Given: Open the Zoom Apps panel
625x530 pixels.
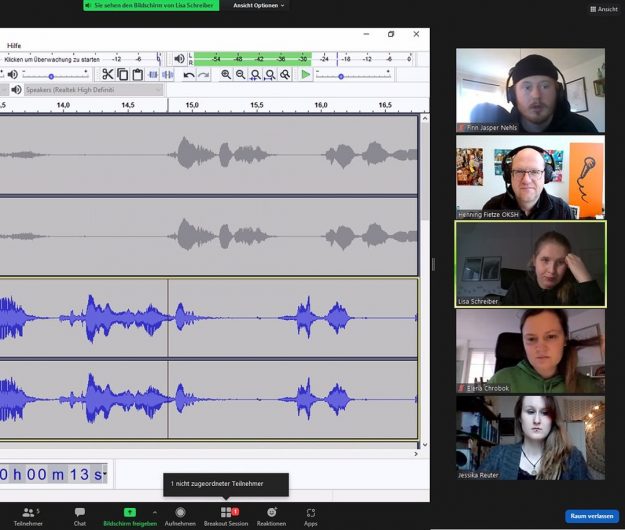Looking at the screenshot, I should click(x=311, y=516).
